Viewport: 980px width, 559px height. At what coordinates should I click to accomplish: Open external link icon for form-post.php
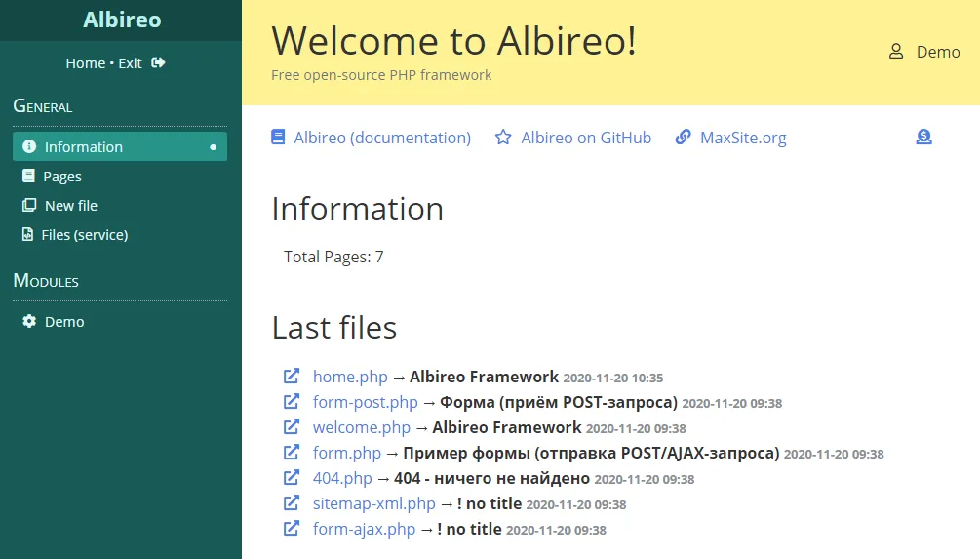pos(292,402)
